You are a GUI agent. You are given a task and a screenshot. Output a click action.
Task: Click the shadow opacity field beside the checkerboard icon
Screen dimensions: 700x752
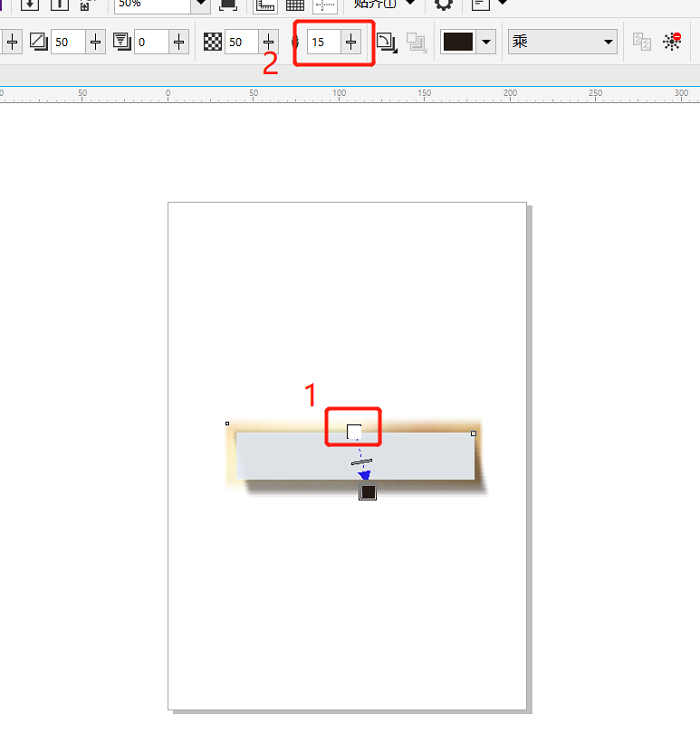click(241, 42)
